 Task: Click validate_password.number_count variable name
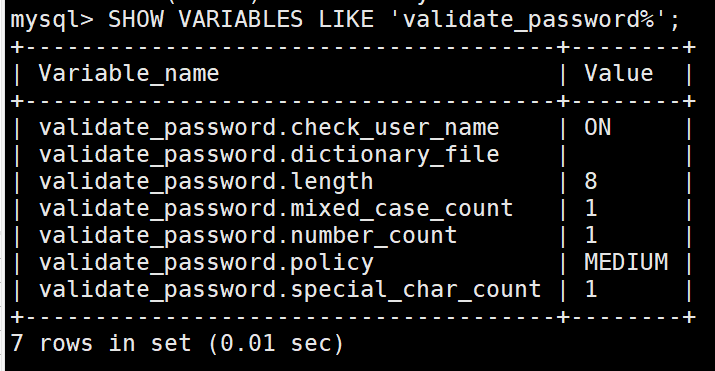click(x=248, y=236)
